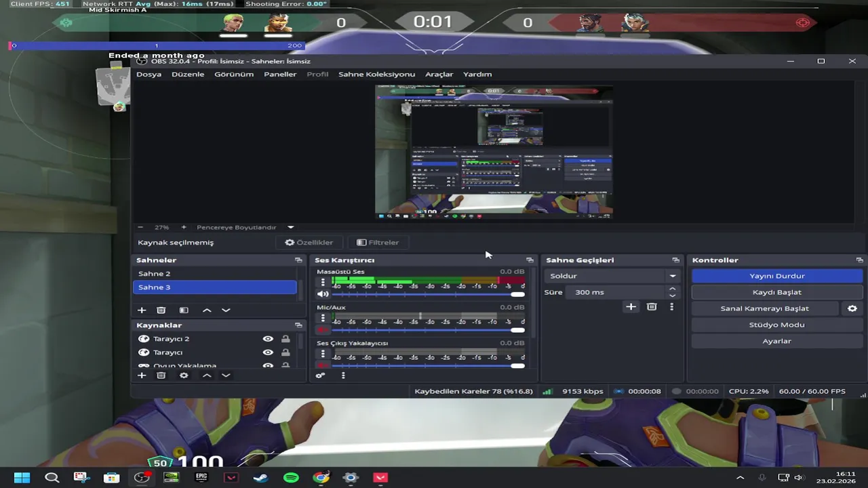Unlock the Tarayıcı source

click(x=285, y=352)
